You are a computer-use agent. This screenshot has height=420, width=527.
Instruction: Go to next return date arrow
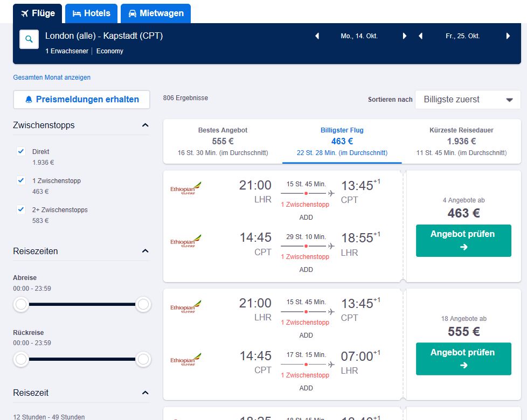coord(508,36)
